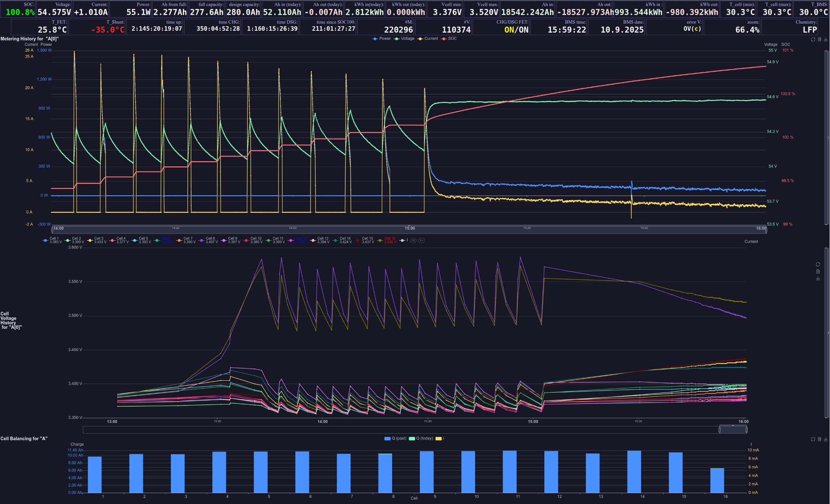Select all cells with the All legend button
The image size is (830, 504).
click(x=413, y=240)
